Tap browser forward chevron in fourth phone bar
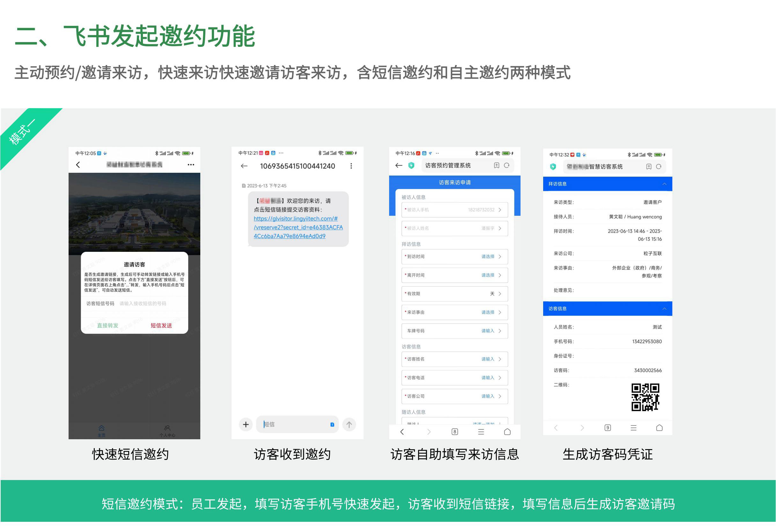776x532 pixels. 582,428
